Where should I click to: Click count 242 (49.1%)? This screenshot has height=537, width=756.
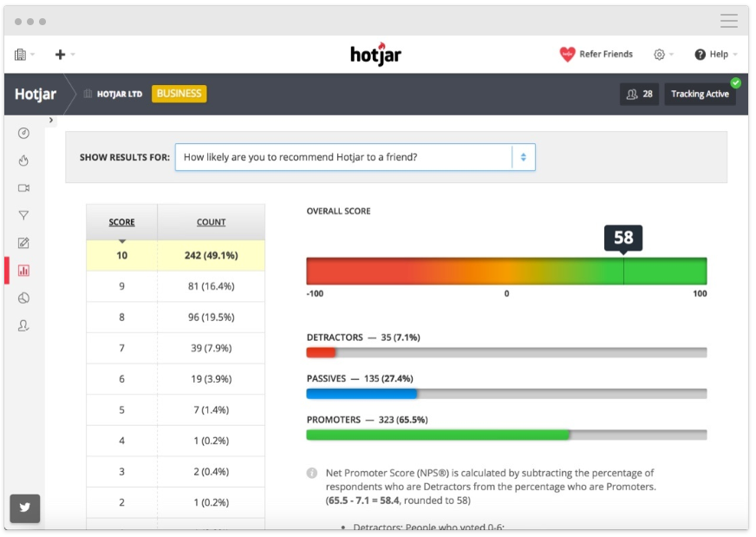click(212, 255)
